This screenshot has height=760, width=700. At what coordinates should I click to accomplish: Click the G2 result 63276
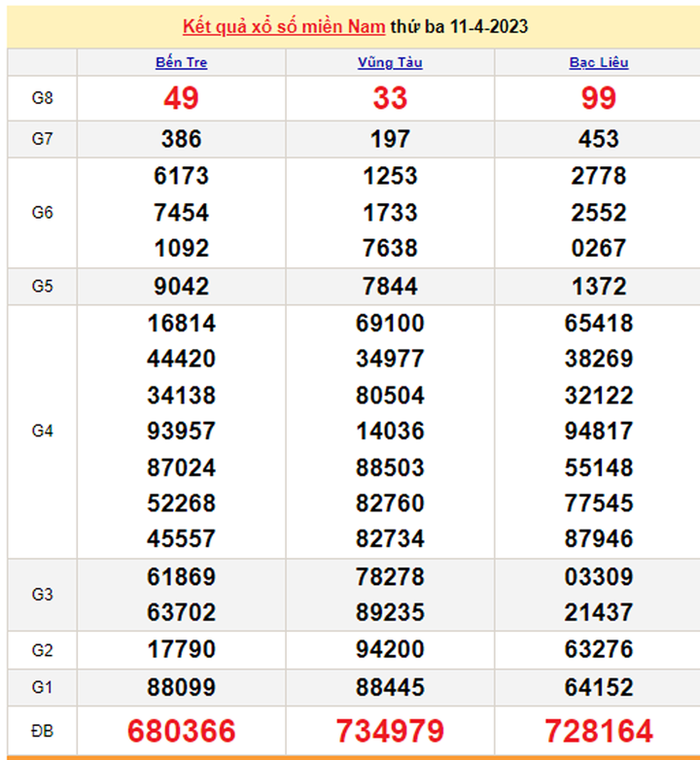(598, 648)
